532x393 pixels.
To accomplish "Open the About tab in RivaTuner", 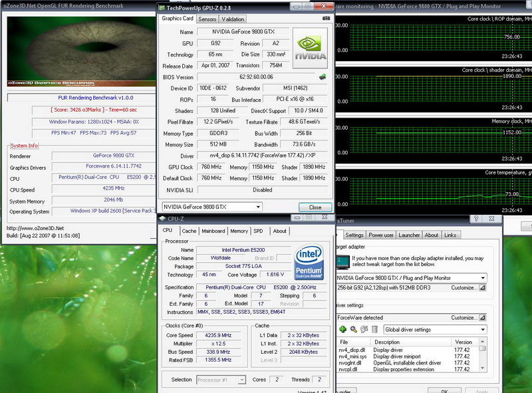I will [431, 235].
